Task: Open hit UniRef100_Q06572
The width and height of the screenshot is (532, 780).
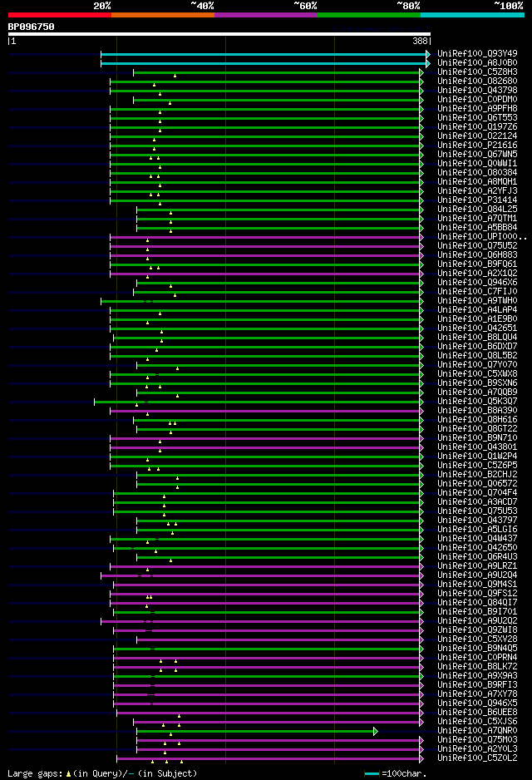Action: 477,483
